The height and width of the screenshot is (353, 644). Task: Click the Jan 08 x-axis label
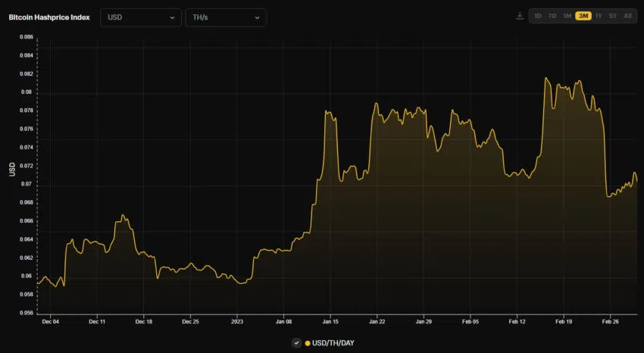click(284, 322)
